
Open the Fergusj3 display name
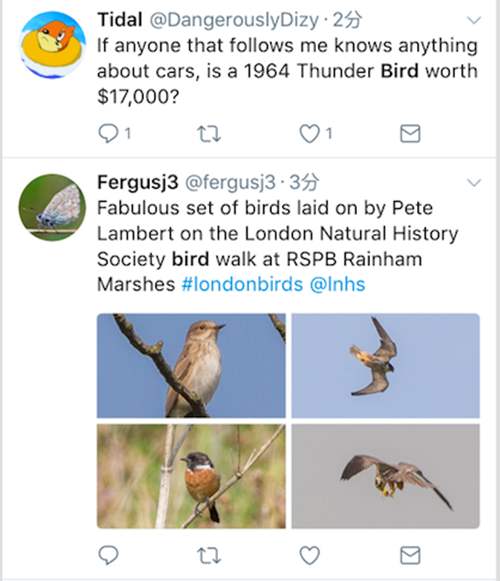138,182
